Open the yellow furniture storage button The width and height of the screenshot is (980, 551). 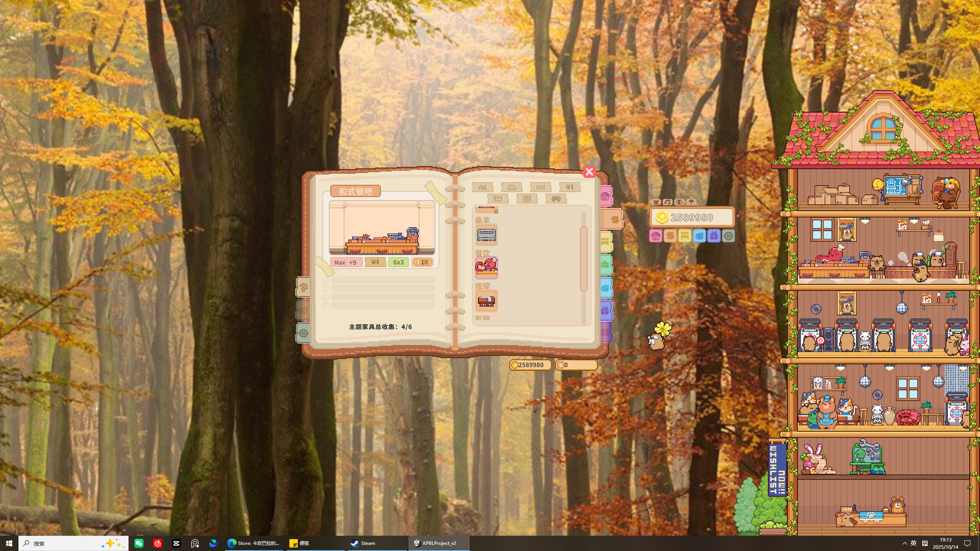coord(685,236)
